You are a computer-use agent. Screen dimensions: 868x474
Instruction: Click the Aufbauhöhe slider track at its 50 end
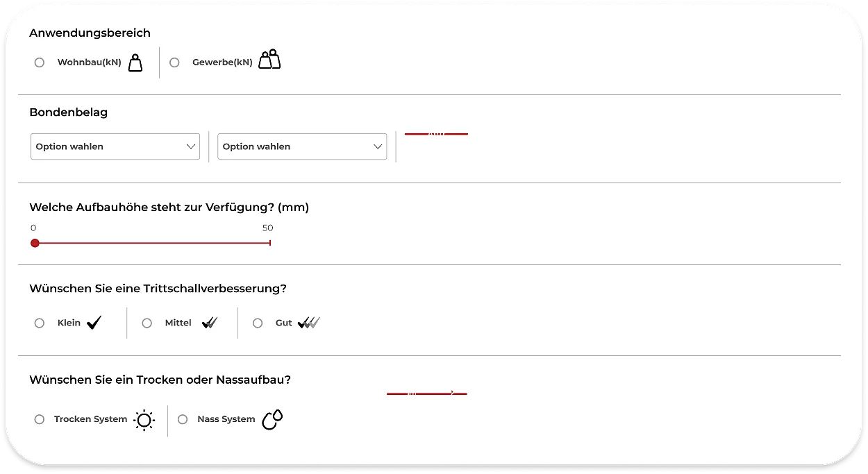pyautogui.click(x=269, y=243)
